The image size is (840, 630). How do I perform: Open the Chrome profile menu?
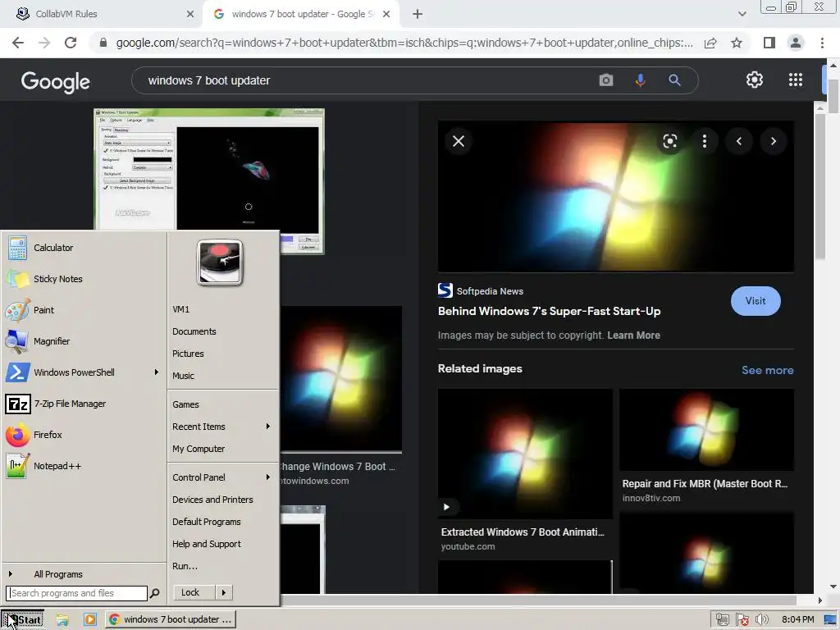click(796, 43)
